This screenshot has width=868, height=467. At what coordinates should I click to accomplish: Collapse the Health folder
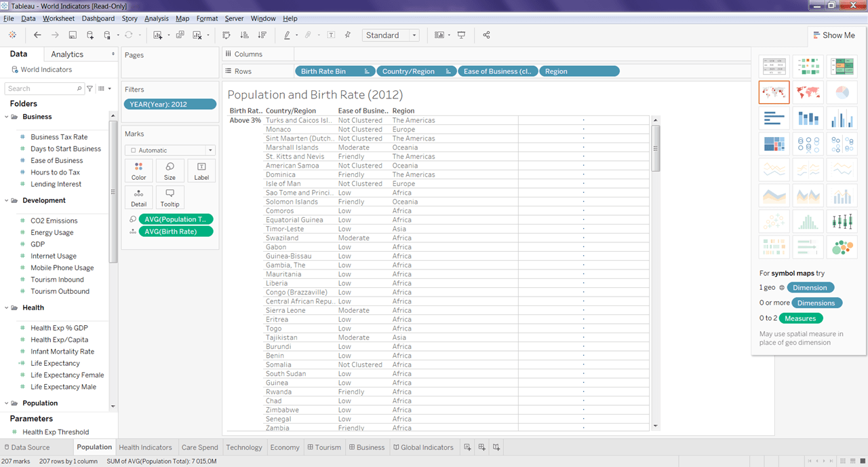pyautogui.click(x=7, y=307)
